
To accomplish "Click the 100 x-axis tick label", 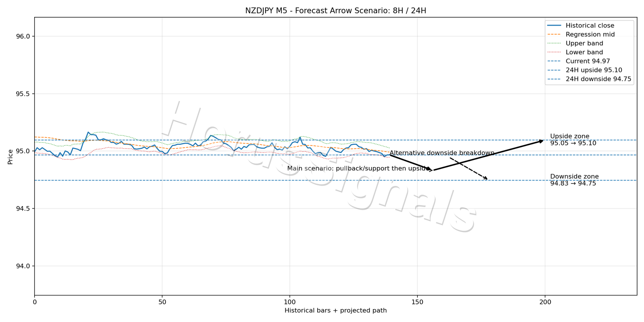I will point(289,301).
